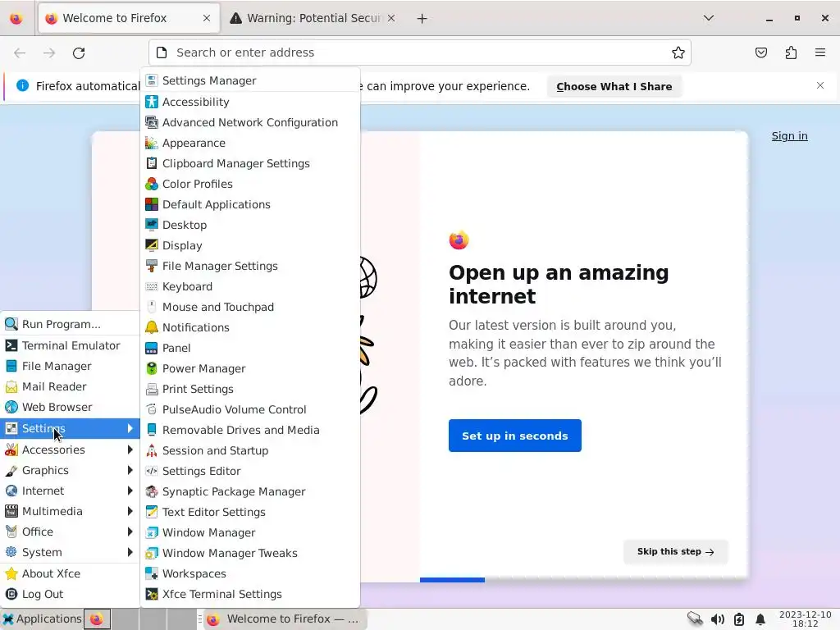Click the Display settings icon
The height and width of the screenshot is (630, 840).
point(152,245)
